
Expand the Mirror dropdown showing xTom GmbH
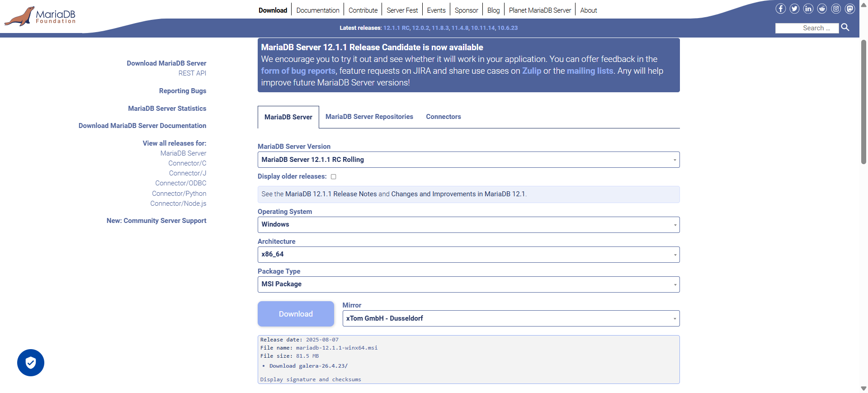pyautogui.click(x=511, y=318)
